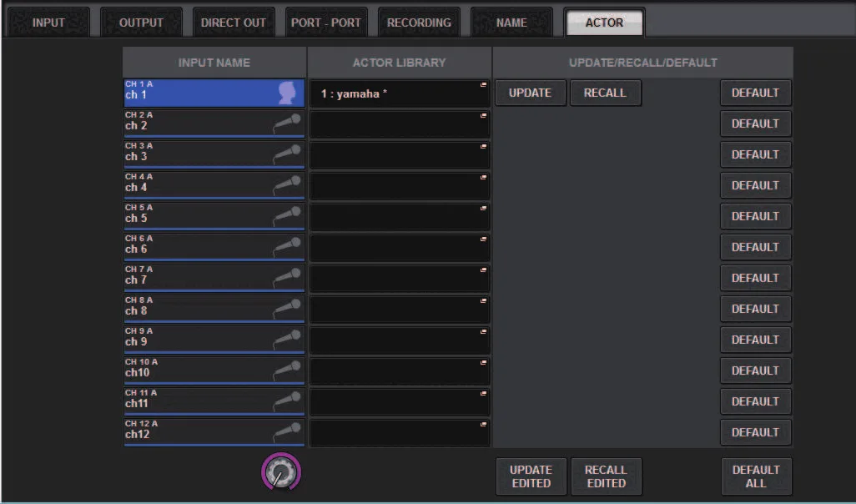Click the RECALL EDITED button
The height and width of the screenshot is (504, 856).
tap(606, 476)
